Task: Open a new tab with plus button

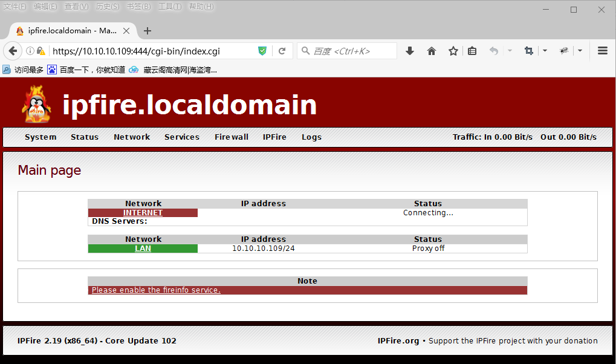Action: 148,31
